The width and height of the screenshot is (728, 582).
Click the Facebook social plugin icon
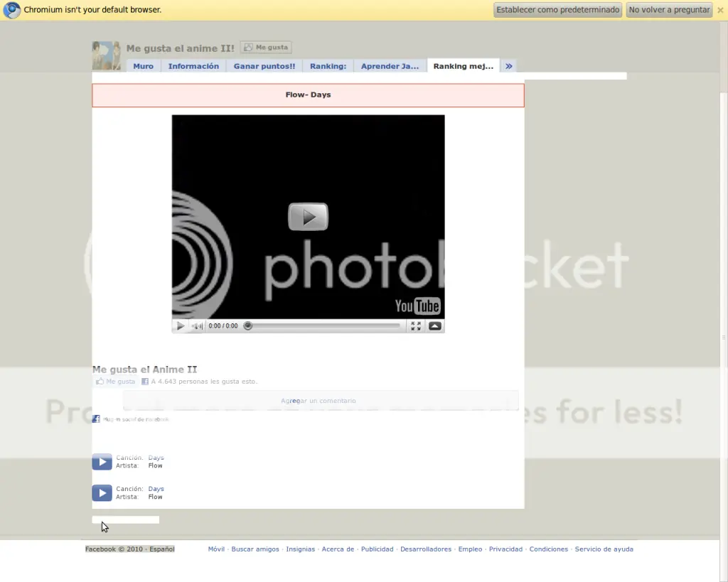(x=96, y=419)
